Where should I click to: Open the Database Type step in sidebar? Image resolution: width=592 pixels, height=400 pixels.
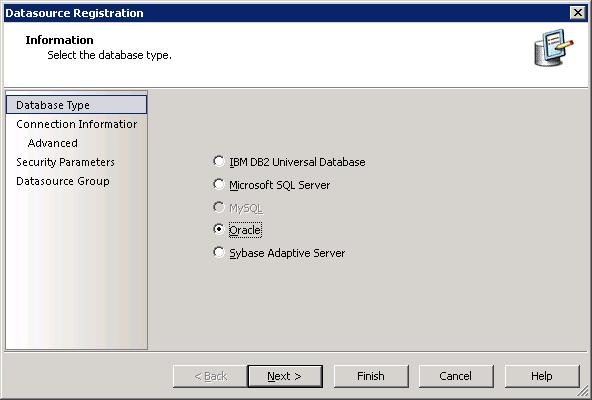[x=76, y=105]
